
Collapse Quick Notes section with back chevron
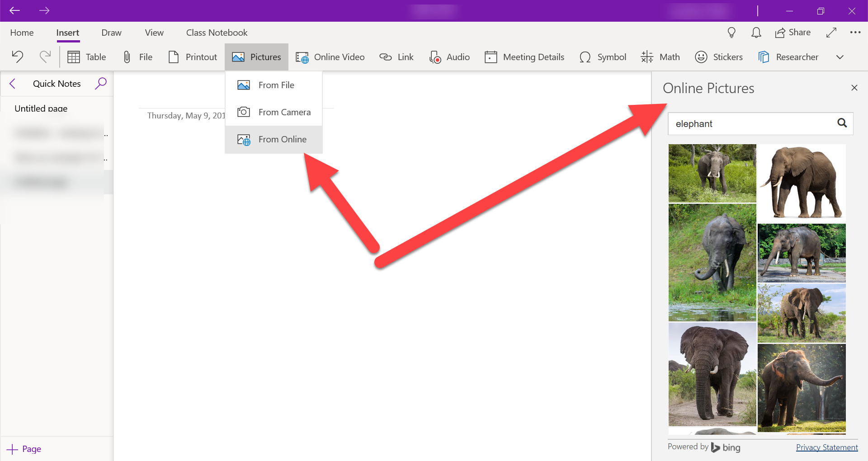coord(13,84)
